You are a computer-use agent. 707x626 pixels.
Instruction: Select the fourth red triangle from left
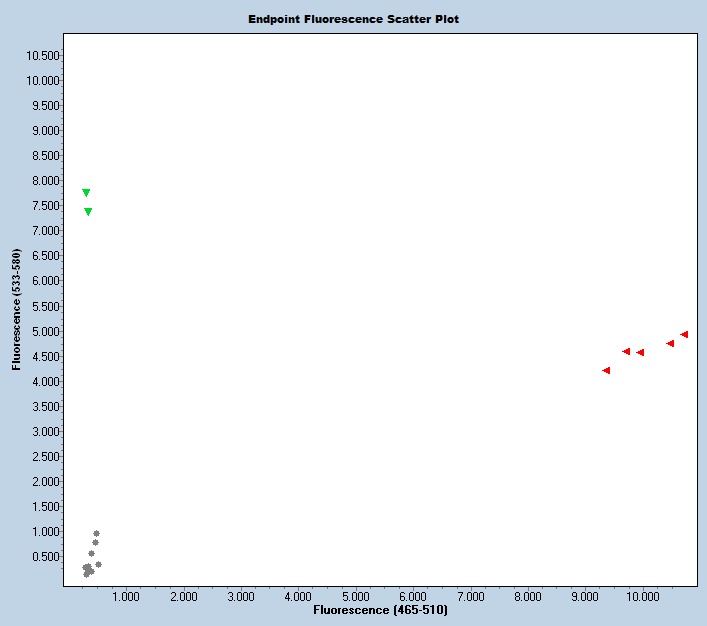(x=670, y=343)
